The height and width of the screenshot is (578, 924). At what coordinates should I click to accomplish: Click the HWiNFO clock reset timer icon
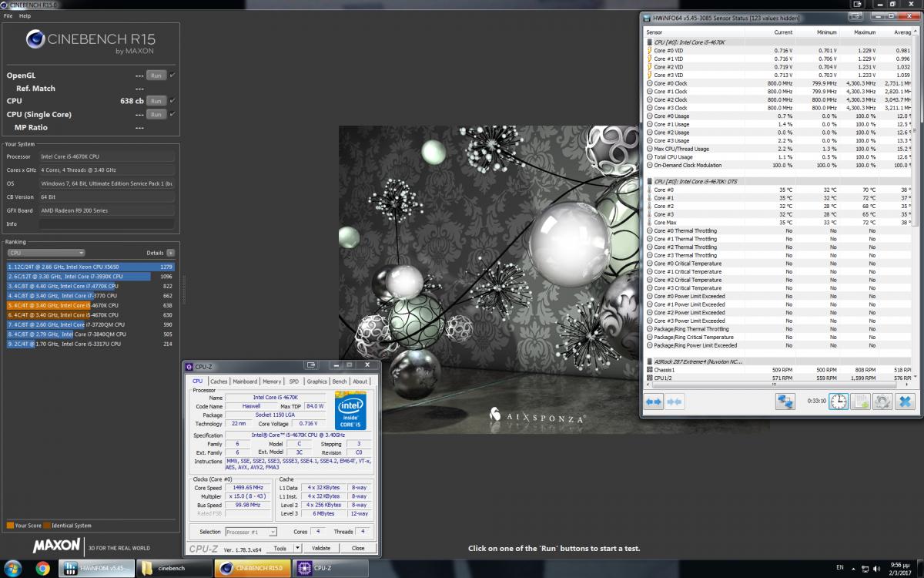pos(839,402)
